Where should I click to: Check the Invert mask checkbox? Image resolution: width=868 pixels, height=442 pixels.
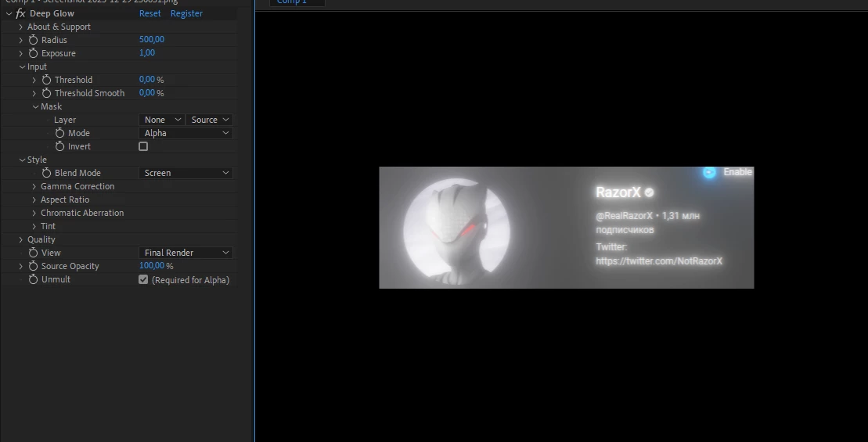click(143, 146)
